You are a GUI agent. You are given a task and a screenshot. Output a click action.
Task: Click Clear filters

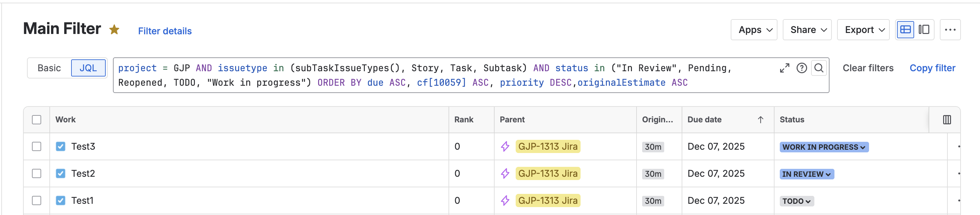tap(868, 68)
